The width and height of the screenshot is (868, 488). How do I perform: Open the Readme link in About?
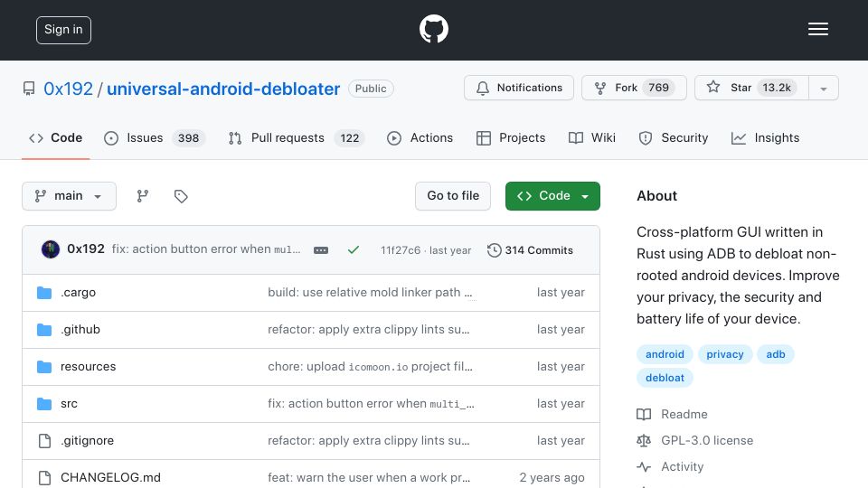coord(672,415)
